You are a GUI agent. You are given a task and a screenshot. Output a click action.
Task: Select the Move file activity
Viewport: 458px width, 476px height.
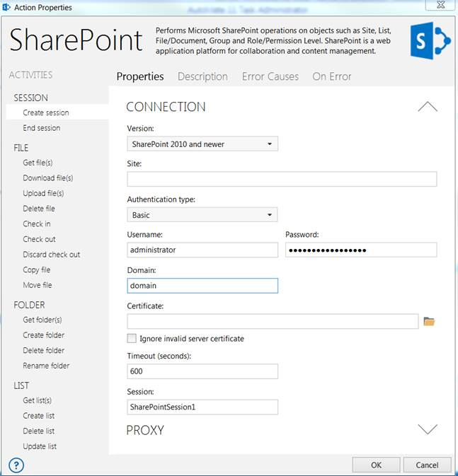[x=38, y=285]
